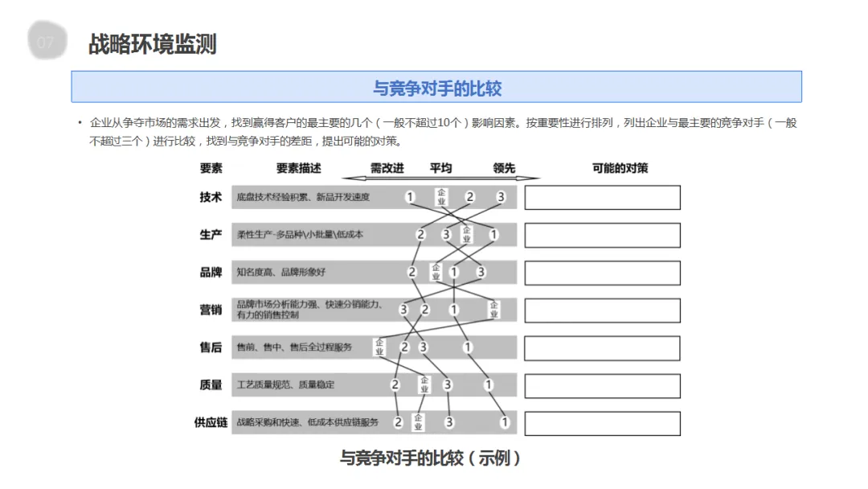Select the 企业 marker in 营销 row
Image resolution: width=868 pixels, height=489 pixels.
493,310
